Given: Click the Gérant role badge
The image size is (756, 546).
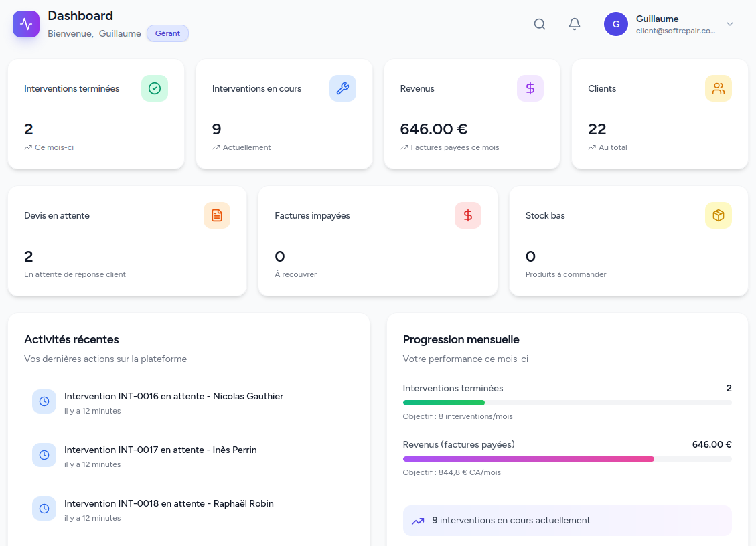Looking at the screenshot, I should [167, 33].
